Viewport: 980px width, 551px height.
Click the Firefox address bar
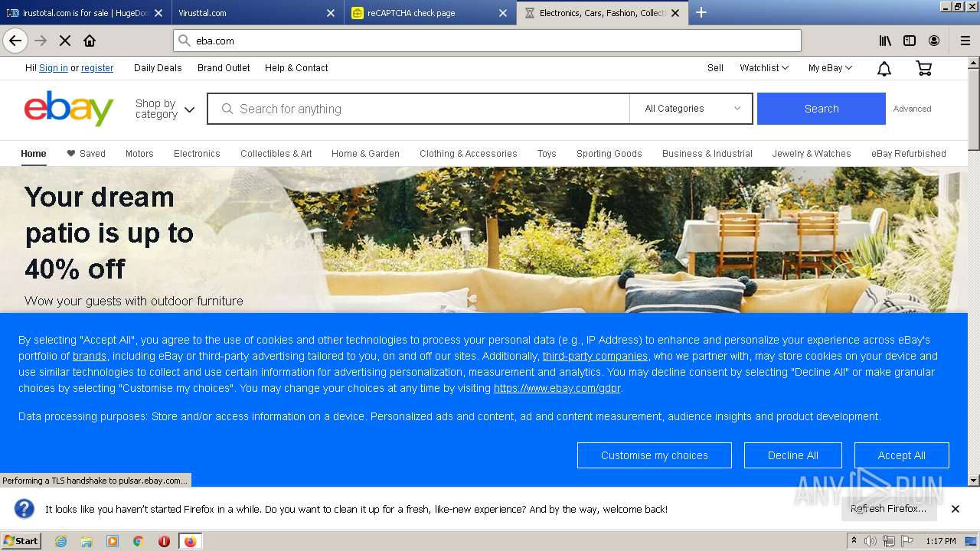tap(487, 41)
